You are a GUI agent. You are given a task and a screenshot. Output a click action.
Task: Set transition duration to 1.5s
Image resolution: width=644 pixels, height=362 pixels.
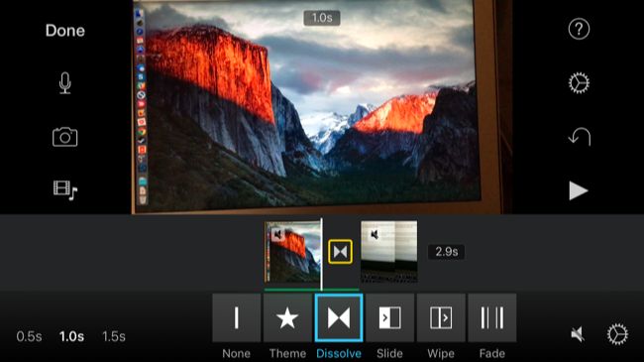tap(114, 336)
